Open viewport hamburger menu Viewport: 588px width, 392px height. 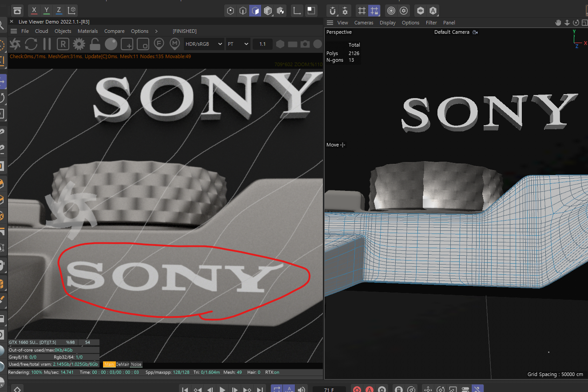coord(330,23)
